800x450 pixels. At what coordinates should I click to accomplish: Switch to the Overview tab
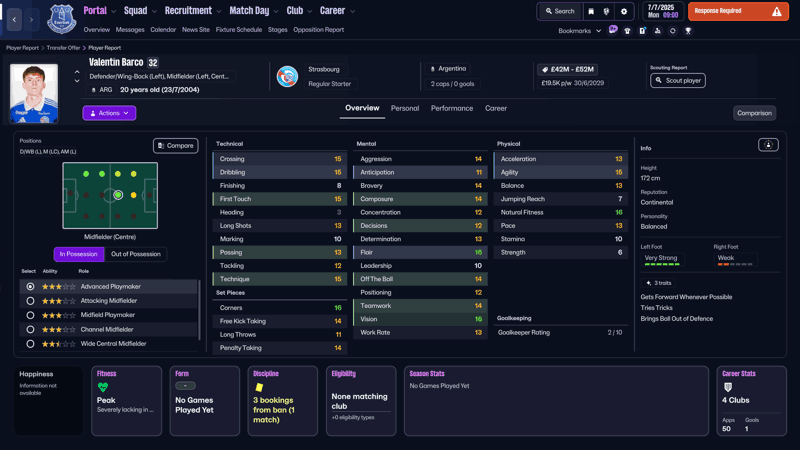[x=362, y=108]
